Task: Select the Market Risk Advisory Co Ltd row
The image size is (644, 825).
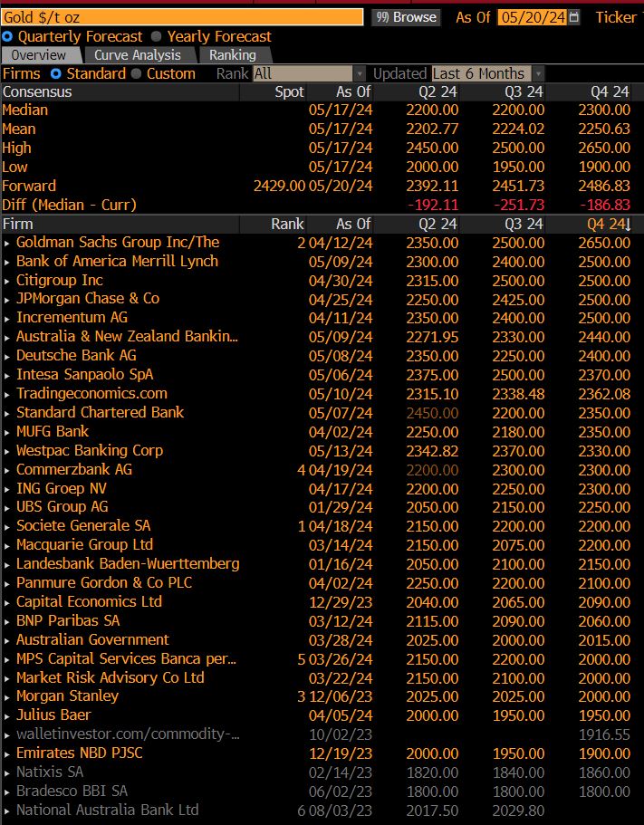Action: click(322, 677)
